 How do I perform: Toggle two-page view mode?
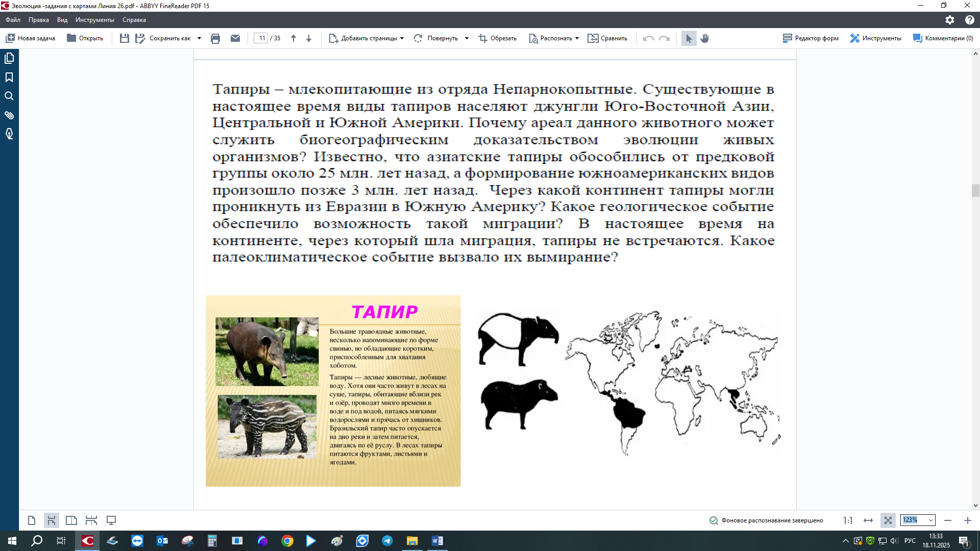(71, 520)
